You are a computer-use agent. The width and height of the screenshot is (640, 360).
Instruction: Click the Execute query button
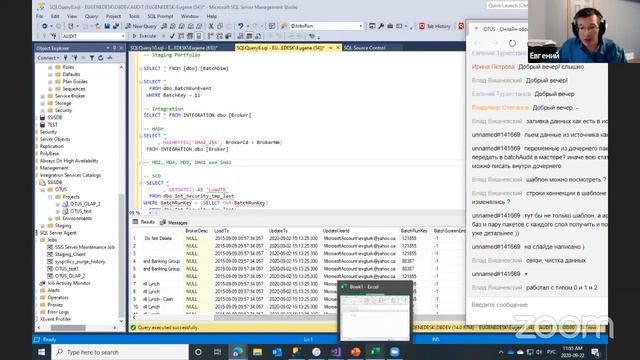point(144,36)
